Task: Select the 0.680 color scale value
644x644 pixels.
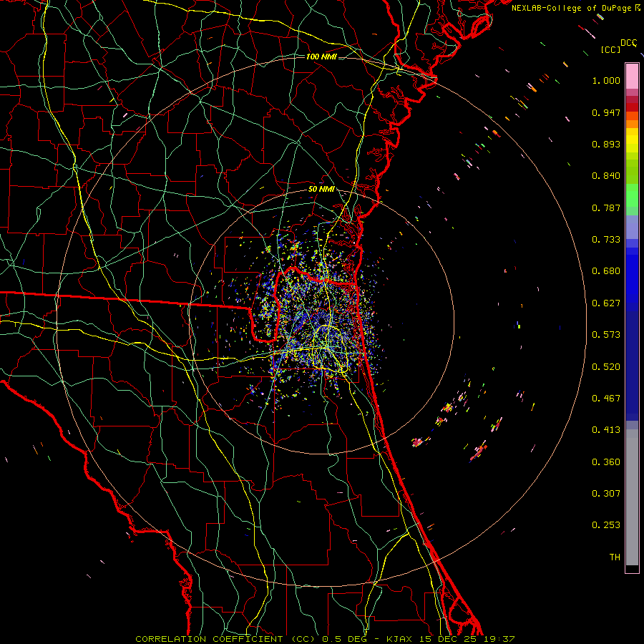Action: tap(606, 271)
